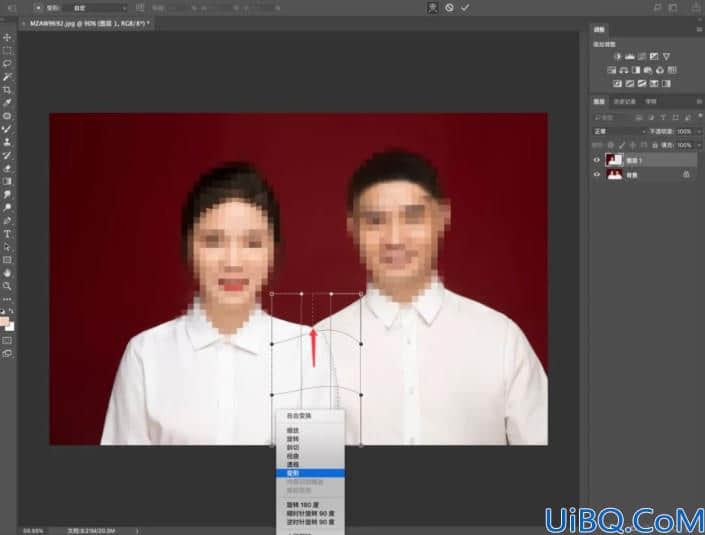Viewport: 705px width, 535px height.
Task: Switch to the 历史记录 panel tab
Action: [x=625, y=102]
